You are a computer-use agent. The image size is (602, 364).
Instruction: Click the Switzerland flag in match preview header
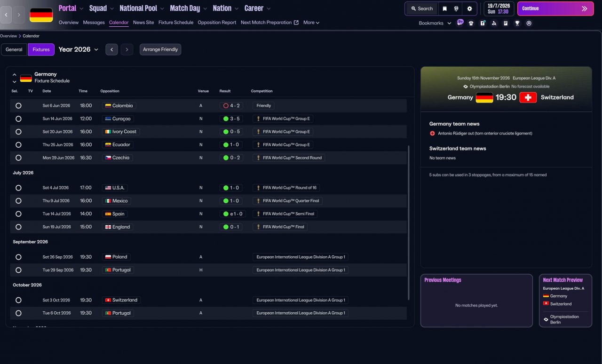528,97
